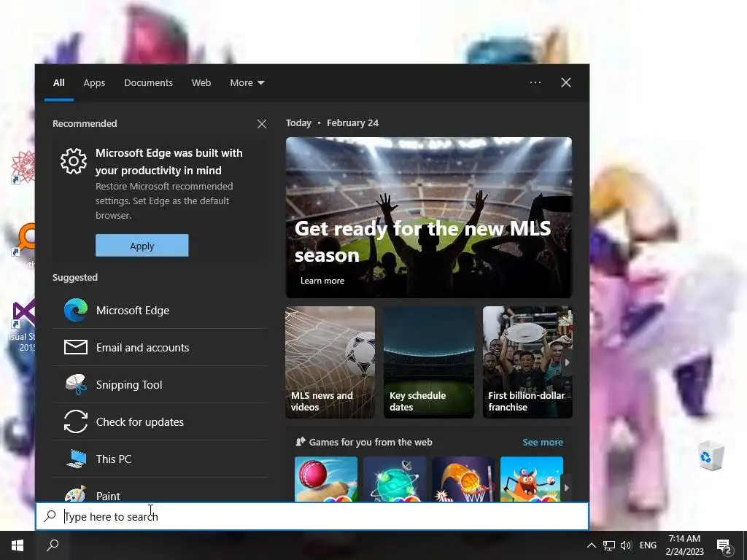747x560 pixels.
Task: Open the search options ellipsis menu
Action: 535,82
